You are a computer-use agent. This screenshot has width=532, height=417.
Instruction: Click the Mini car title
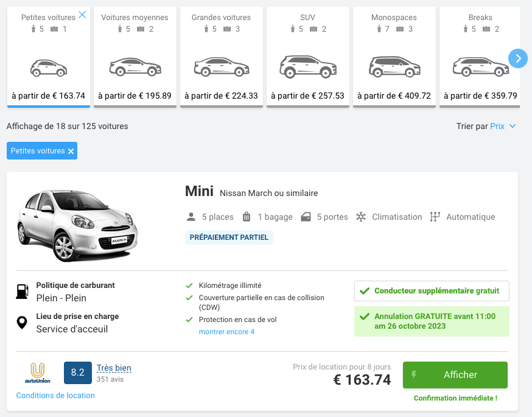[199, 191]
